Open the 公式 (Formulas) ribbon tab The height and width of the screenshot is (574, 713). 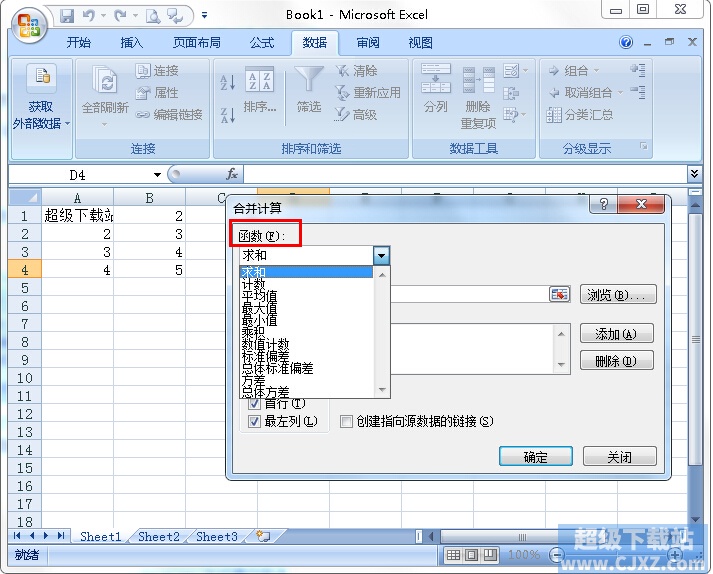pos(262,43)
